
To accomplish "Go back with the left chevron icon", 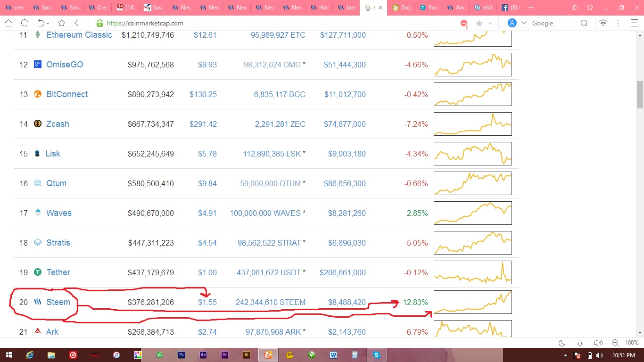I will click(77, 23).
